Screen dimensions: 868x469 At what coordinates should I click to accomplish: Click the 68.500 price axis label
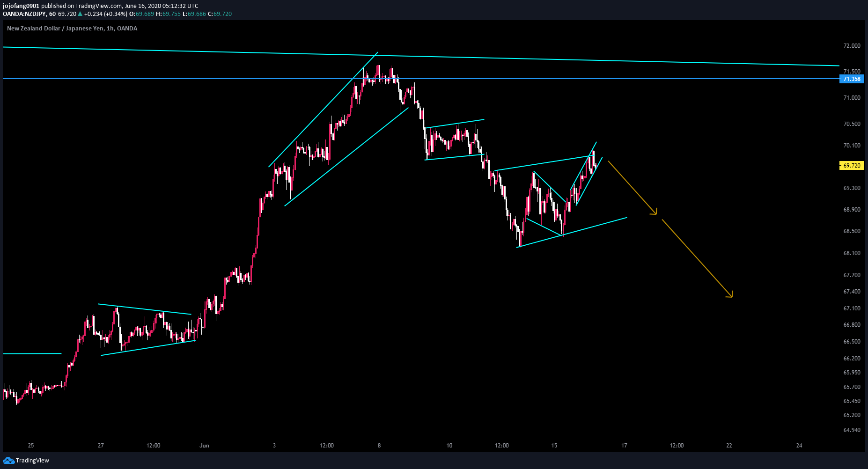tap(852, 231)
